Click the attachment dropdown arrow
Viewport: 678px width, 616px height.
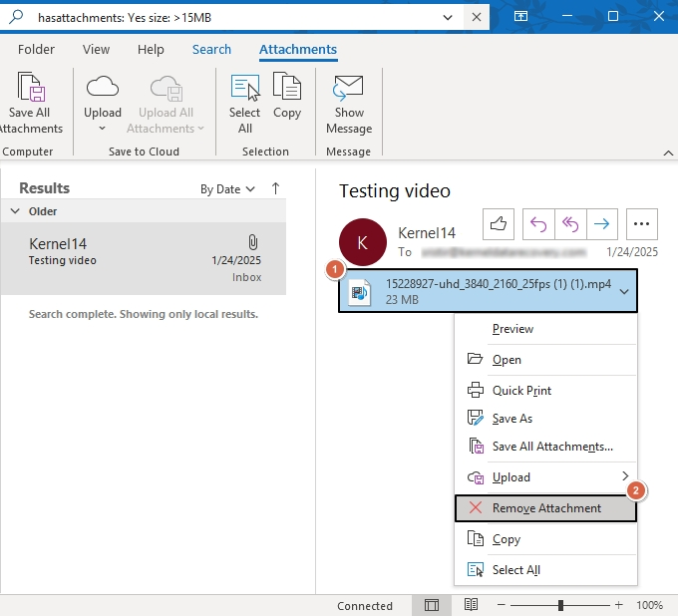click(624, 292)
